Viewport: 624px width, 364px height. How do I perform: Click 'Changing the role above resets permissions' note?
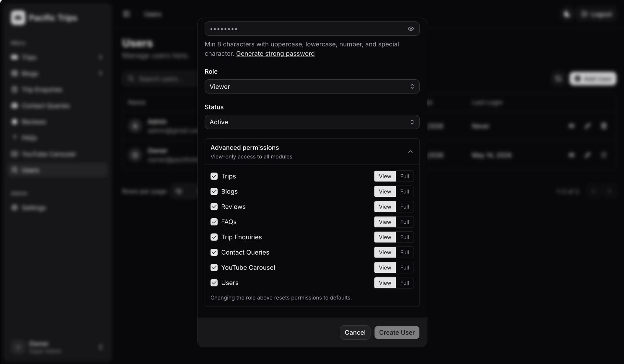tap(281, 297)
